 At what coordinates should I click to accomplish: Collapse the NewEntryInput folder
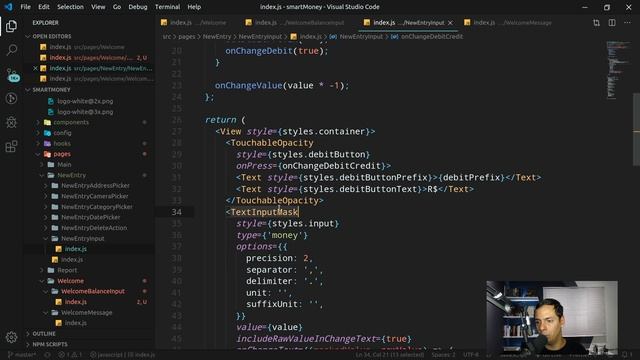coord(82,238)
